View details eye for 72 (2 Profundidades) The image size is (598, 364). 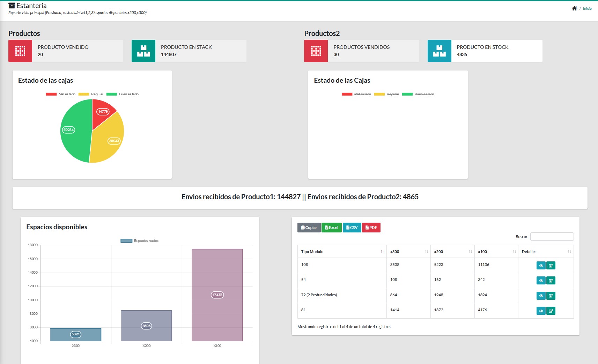pos(541,296)
